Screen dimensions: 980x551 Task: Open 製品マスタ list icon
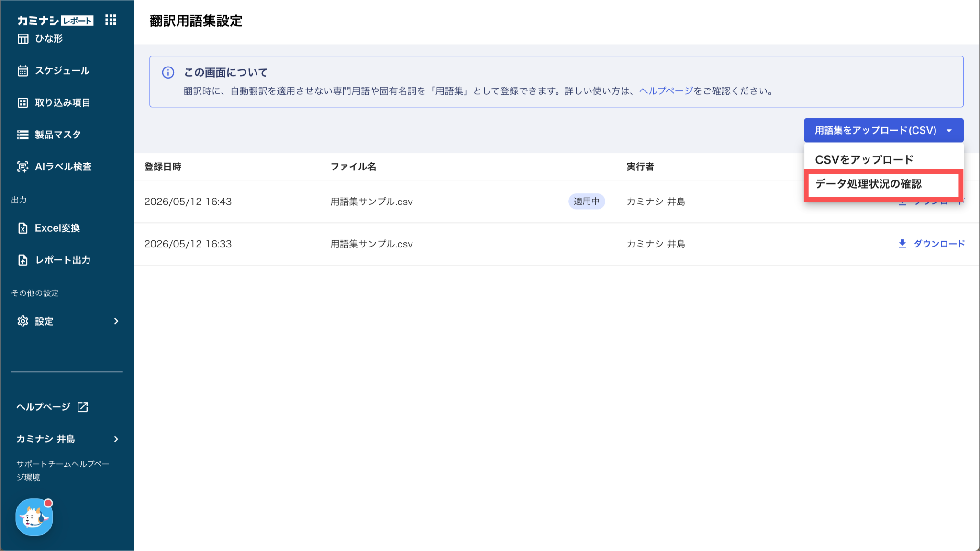pyautogui.click(x=23, y=135)
